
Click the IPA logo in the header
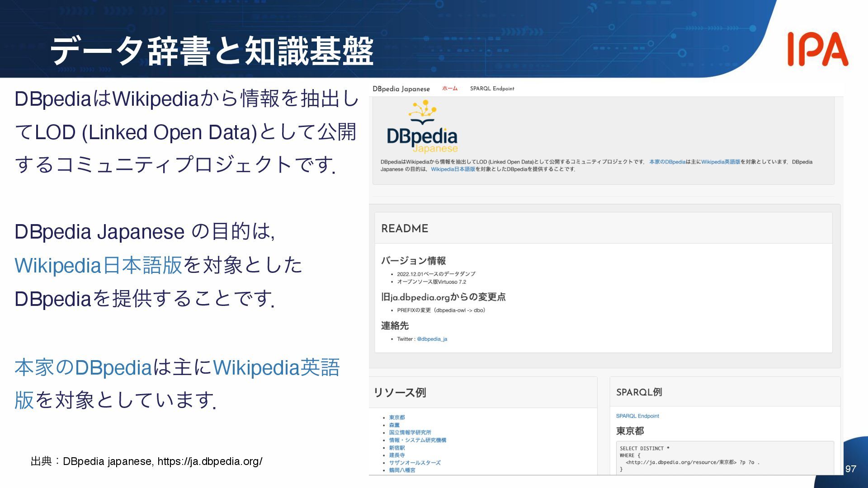[817, 49]
